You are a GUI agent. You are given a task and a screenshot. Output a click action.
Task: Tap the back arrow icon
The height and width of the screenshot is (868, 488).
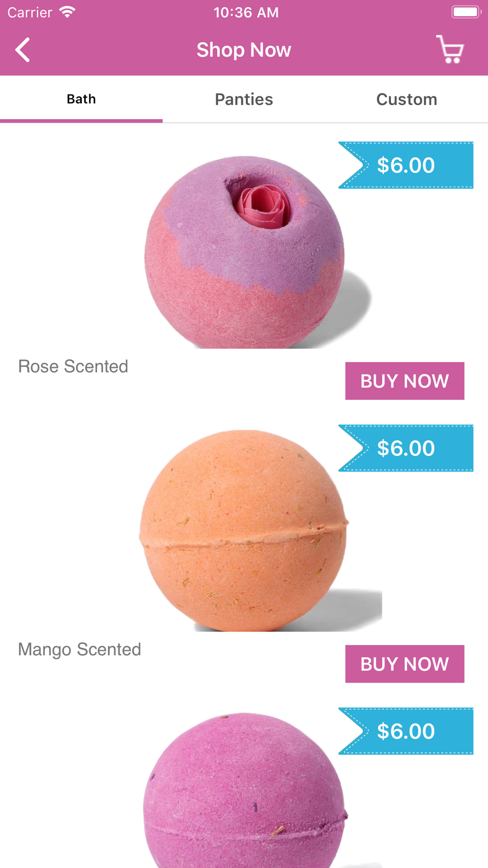[22, 50]
